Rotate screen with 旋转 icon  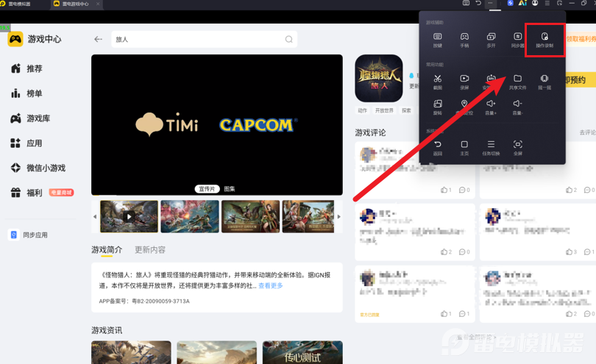point(438,107)
